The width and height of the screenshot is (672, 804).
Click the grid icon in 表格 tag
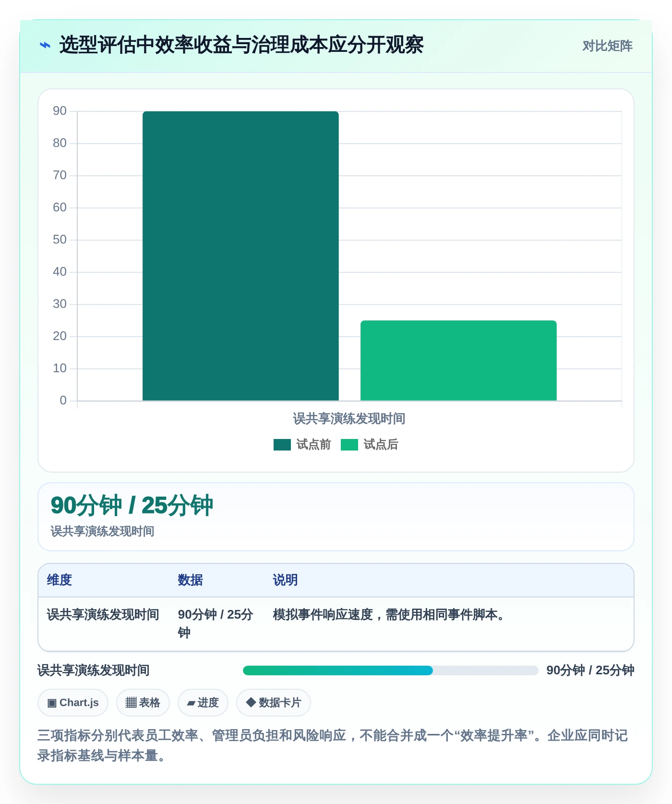pyautogui.click(x=131, y=703)
